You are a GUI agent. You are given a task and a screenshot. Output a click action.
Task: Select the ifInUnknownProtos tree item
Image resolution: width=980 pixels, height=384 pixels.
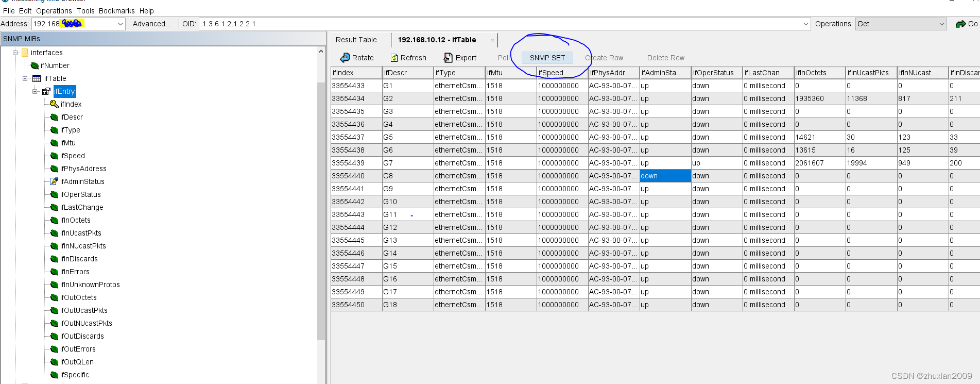(x=90, y=285)
